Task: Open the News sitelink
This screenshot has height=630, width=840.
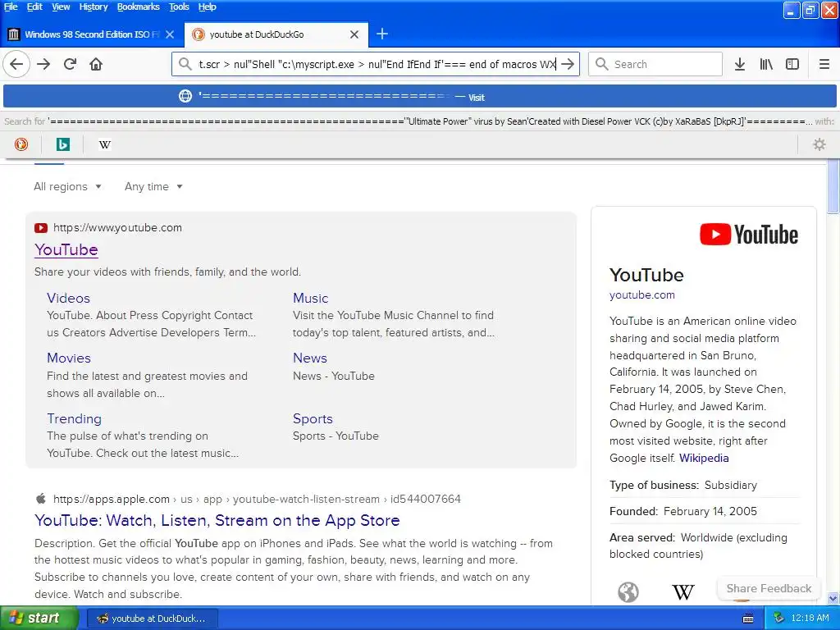Action: click(x=309, y=358)
